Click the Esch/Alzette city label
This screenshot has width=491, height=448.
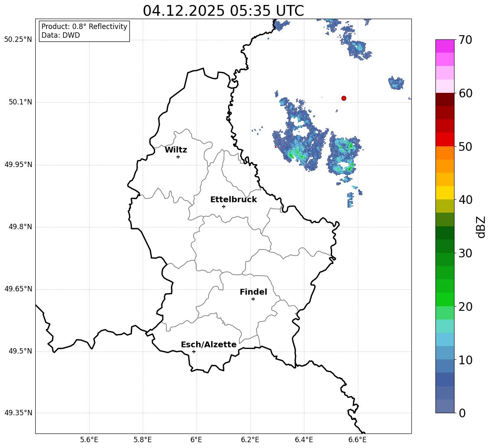pyautogui.click(x=209, y=344)
